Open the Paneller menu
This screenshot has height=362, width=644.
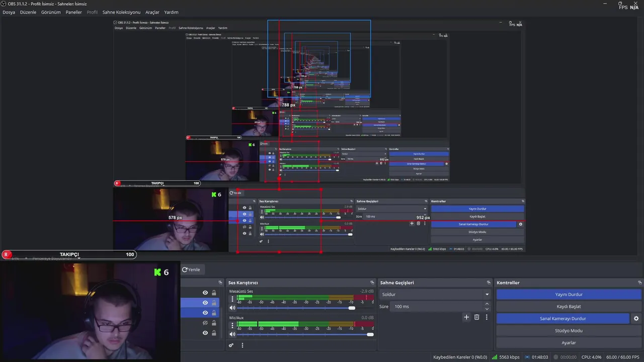pyautogui.click(x=73, y=12)
